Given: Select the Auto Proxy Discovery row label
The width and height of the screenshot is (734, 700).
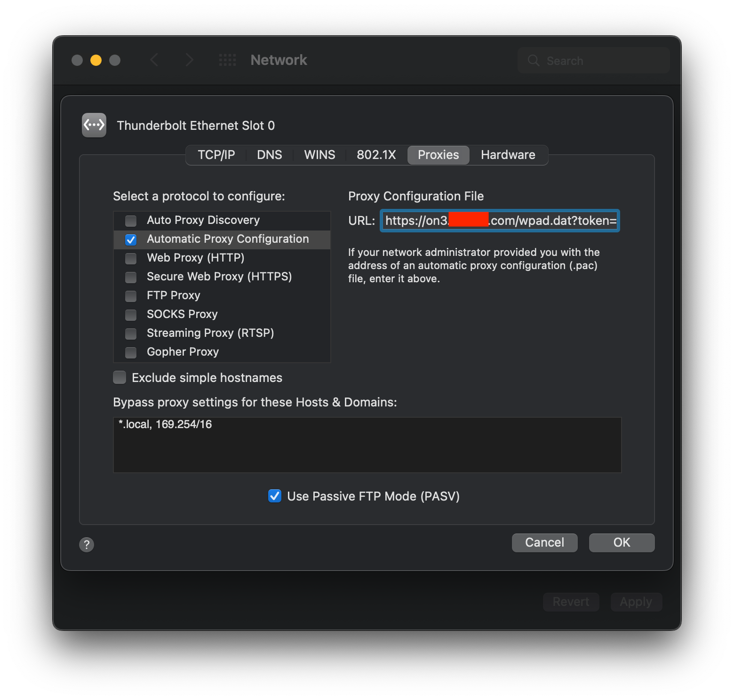Looking at the screenshot, I should pos(203,220).
